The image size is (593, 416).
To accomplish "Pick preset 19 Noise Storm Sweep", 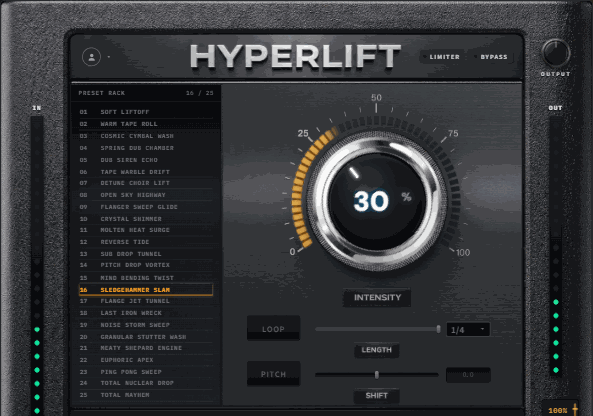I will pyautogui.click(x=146, y=325).
